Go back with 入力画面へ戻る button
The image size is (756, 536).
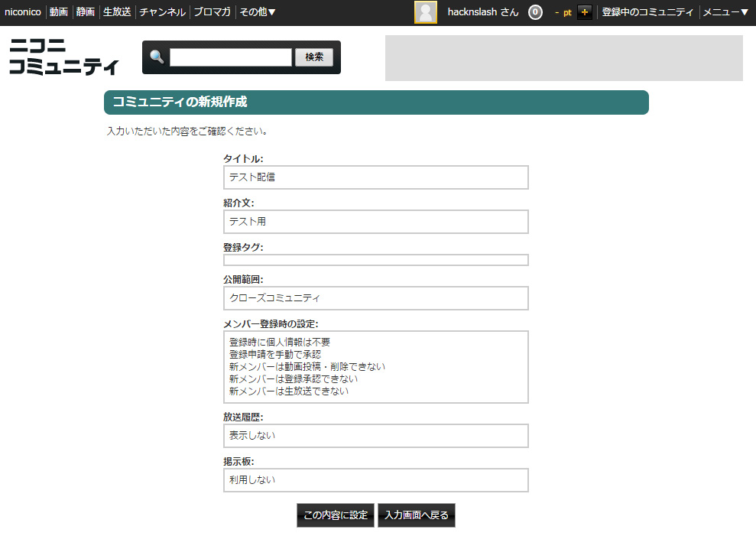(x=417, y=515)
